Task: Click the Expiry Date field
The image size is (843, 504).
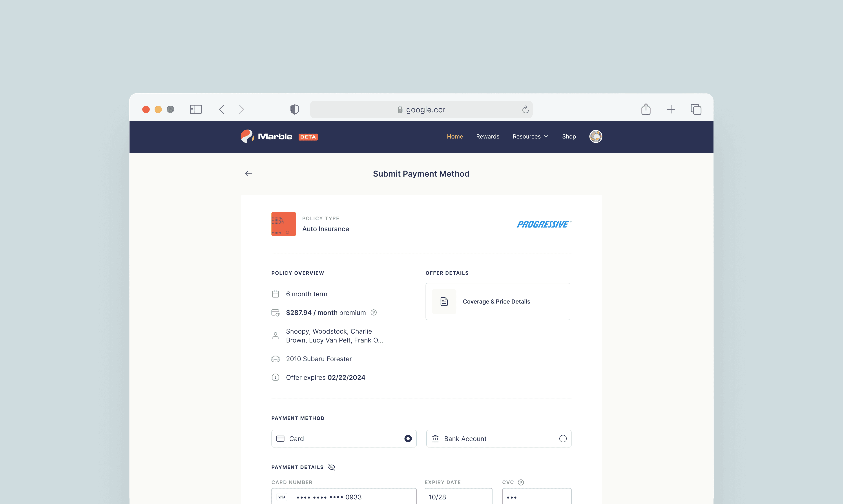Action: point(458,497)
